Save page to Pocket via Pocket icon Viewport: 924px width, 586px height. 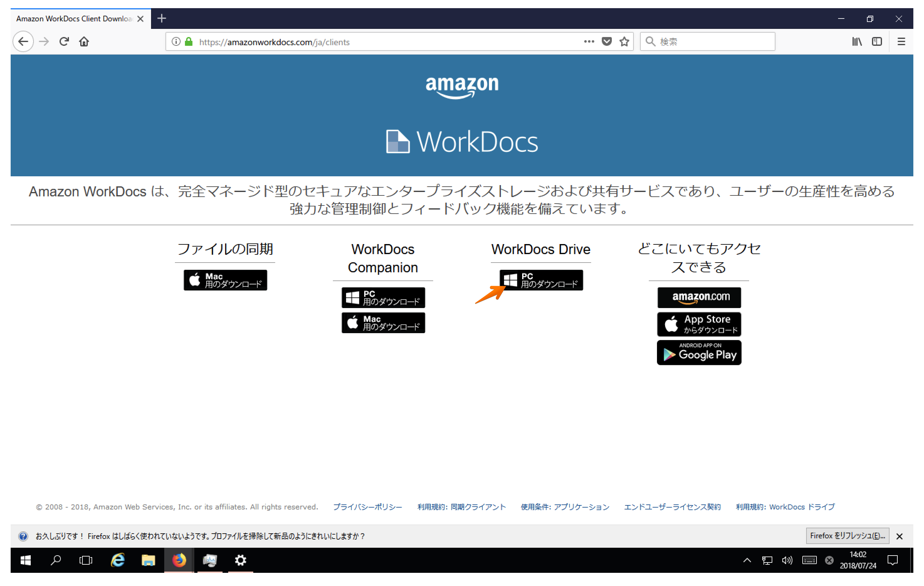coord(606,41)
